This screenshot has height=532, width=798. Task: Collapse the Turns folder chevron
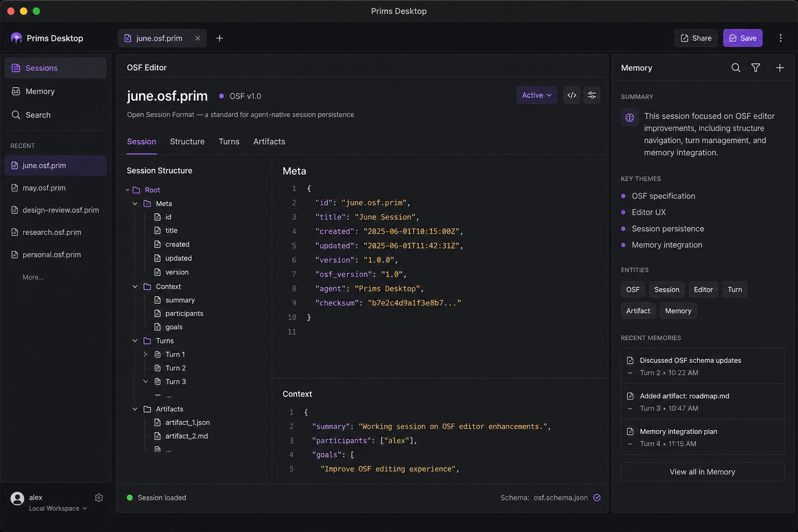[135, 341]
